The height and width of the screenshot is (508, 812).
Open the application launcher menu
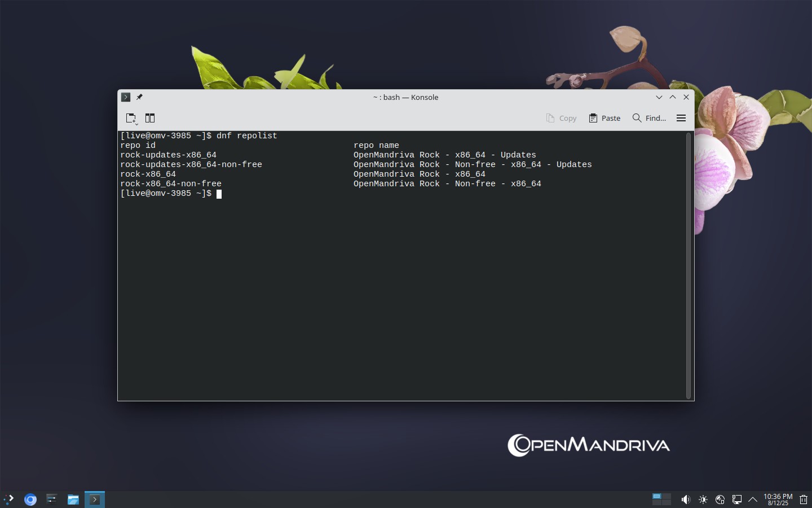coord(9,499)
